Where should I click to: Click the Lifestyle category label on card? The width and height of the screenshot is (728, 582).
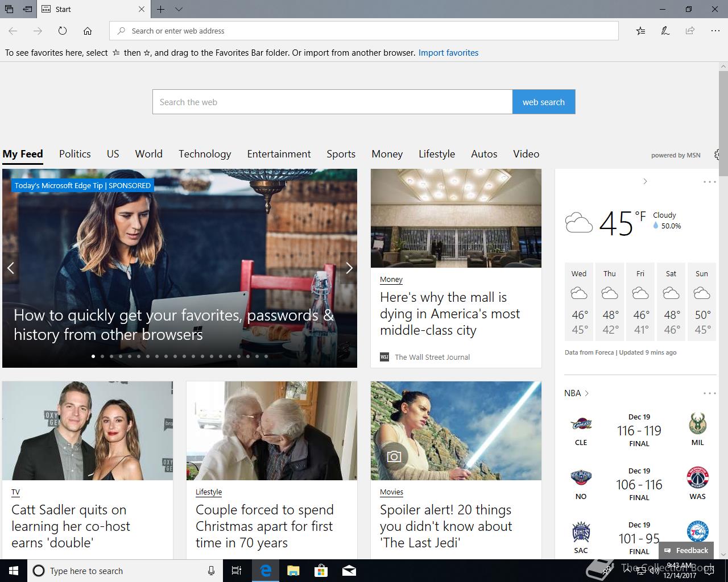pos(209,492)
